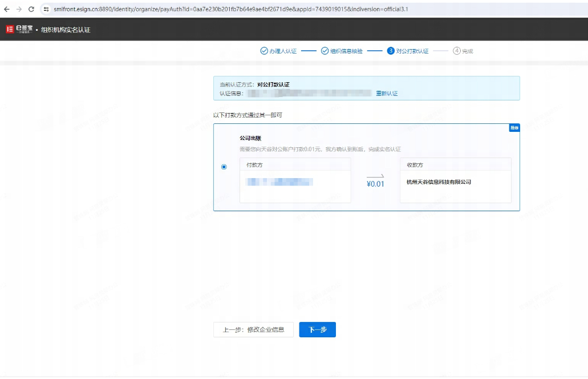Click the blurred payer name in 付款方 box
This screenshot has height=379, width=588.
279,182
